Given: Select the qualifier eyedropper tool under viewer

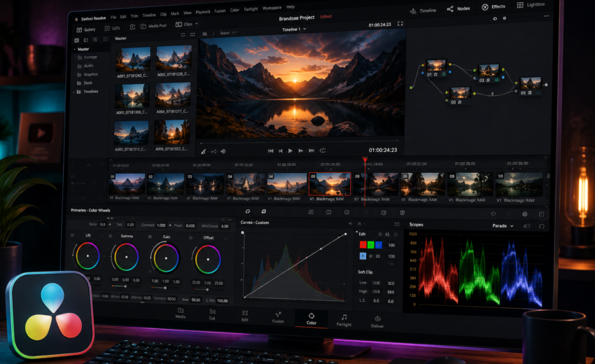Looking at the screenshot, I should [204, 151].
